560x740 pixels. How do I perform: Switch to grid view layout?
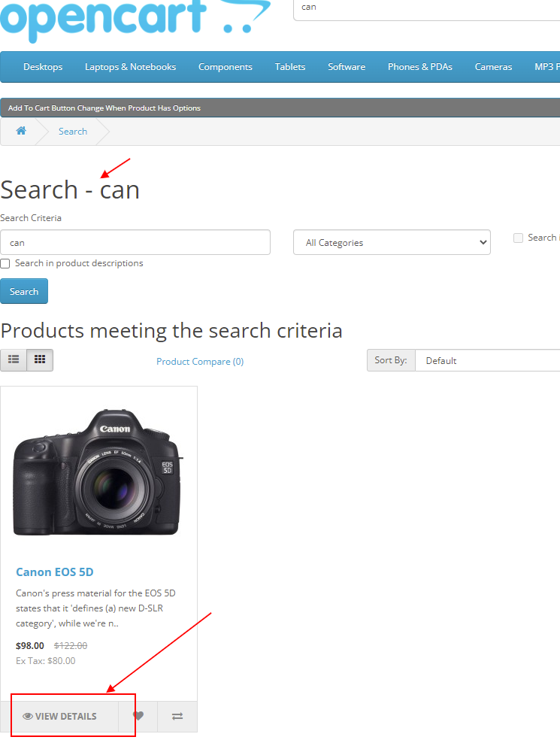coord(40,360)
